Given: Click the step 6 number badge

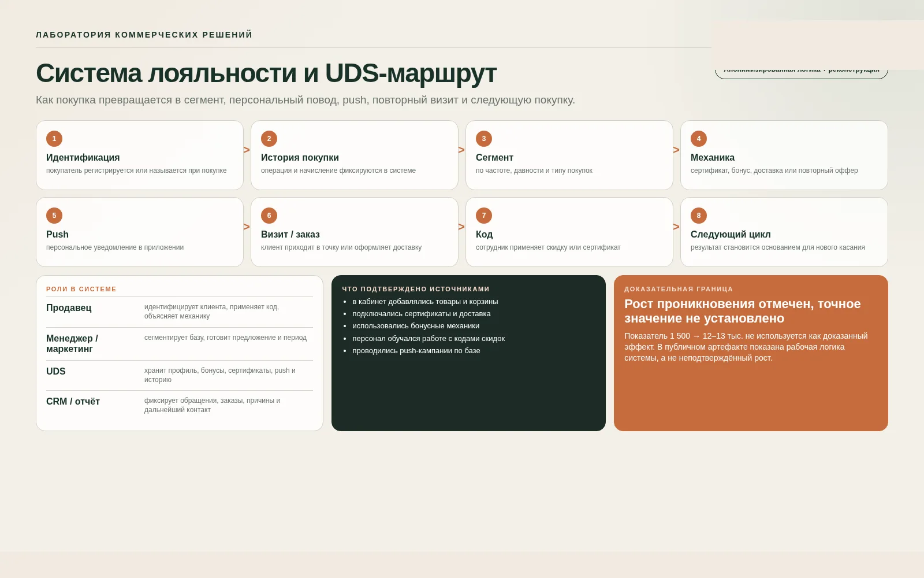Looking at the screenshot, I should tap(269, 216).
